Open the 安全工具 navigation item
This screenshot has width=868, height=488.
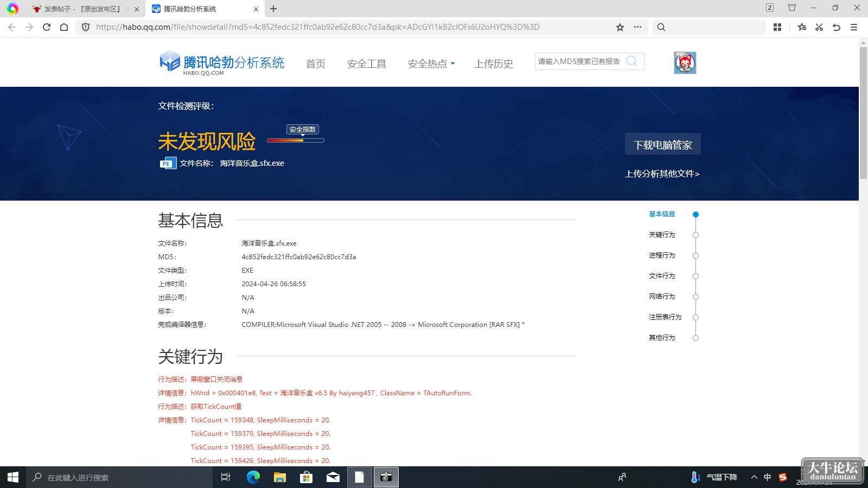point(367,63)
